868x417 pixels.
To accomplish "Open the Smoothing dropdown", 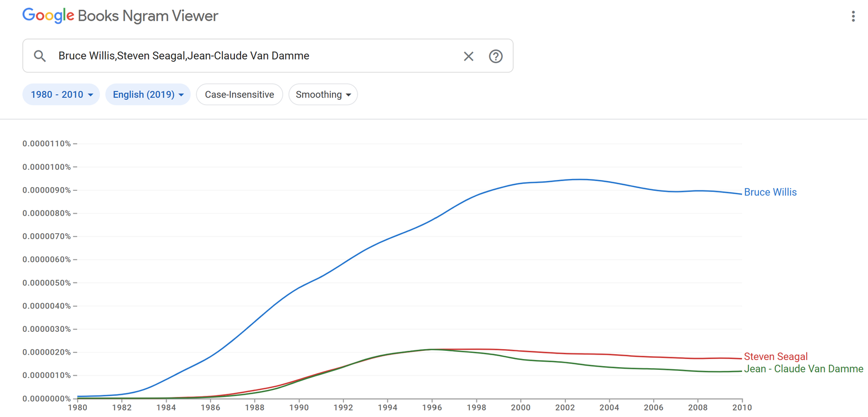I will click(x=323, y=94).
